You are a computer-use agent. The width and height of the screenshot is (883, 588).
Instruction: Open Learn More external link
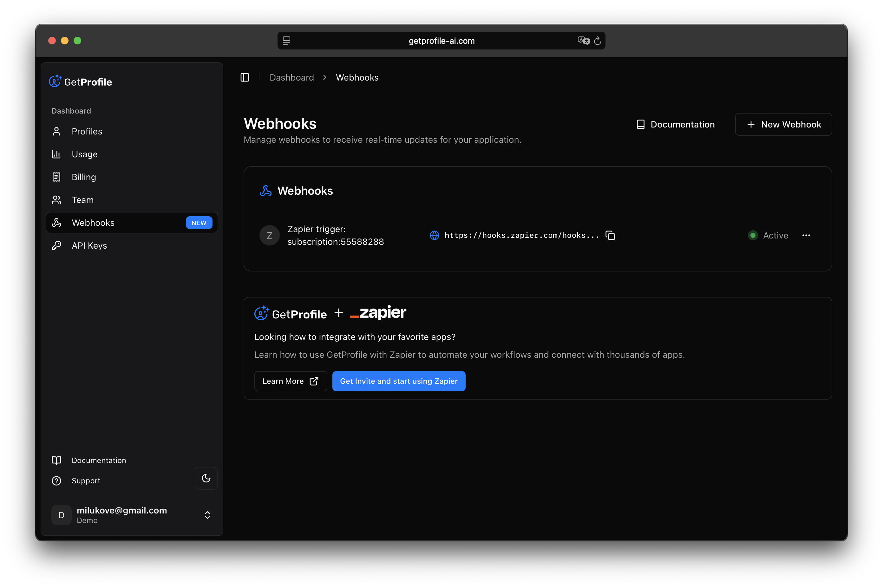coord(291,381)
